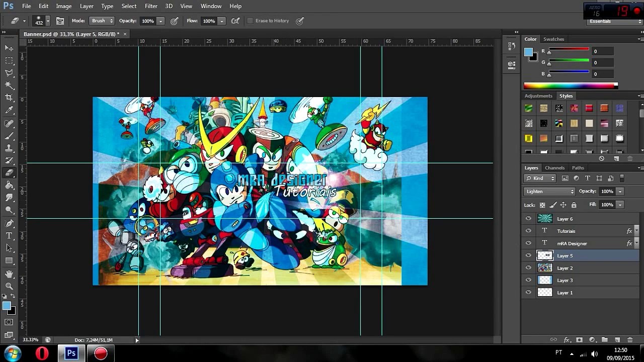Image resolution: width=644 pixels, height=362 pixels.
Task: Select the Eraser tool in the left toolbar
Action: tap(9, 172)
